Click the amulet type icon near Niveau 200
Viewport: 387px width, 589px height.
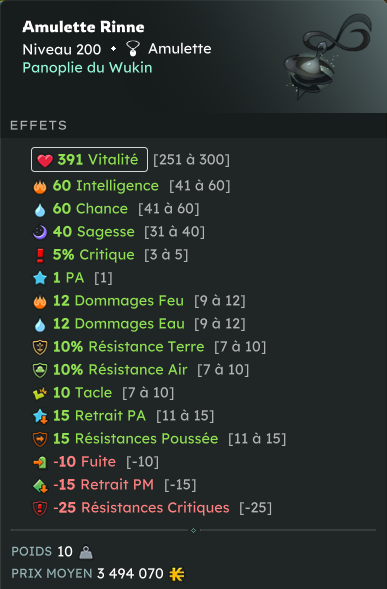133,49
